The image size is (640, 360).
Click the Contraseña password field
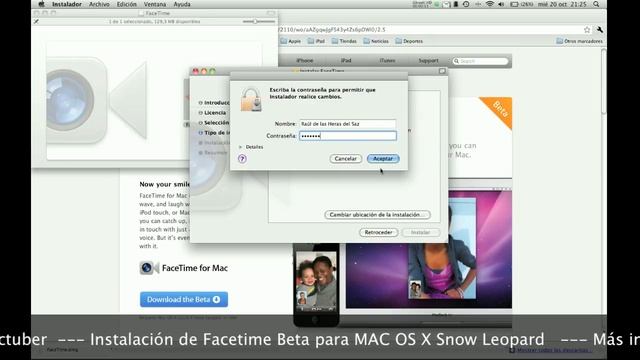click(348, 136)
